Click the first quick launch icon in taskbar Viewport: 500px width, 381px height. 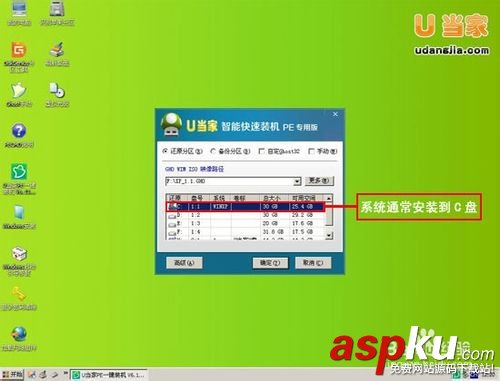[x=32, y=374]
